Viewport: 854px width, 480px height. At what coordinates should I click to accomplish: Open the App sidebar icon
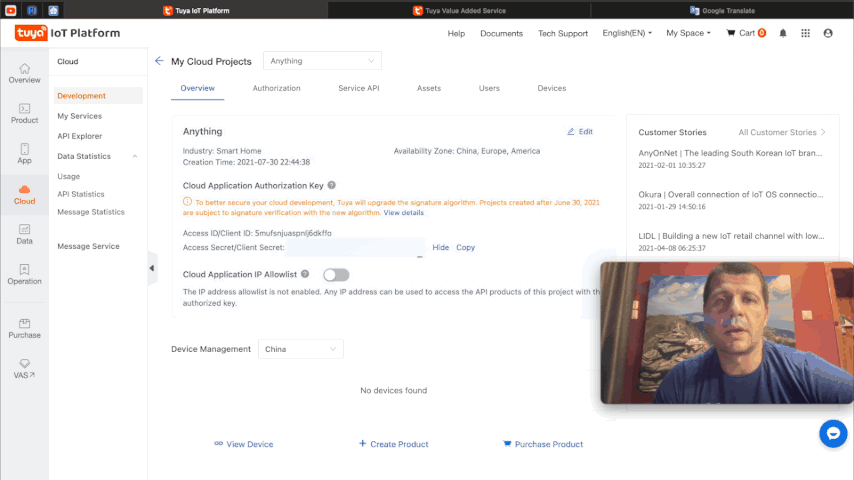[x=25, y=154]
